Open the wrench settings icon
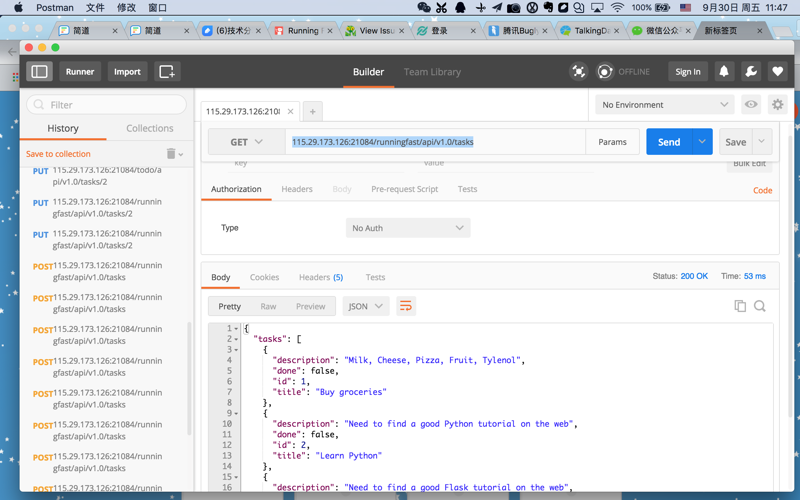 (x=751, y=71)
